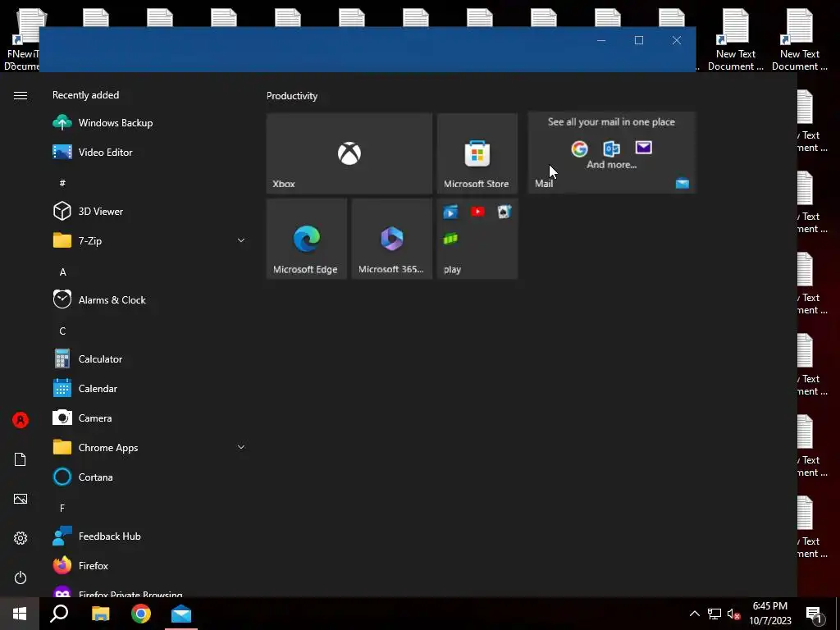Minimize the blue-titled window

click(x=601, y=40)
